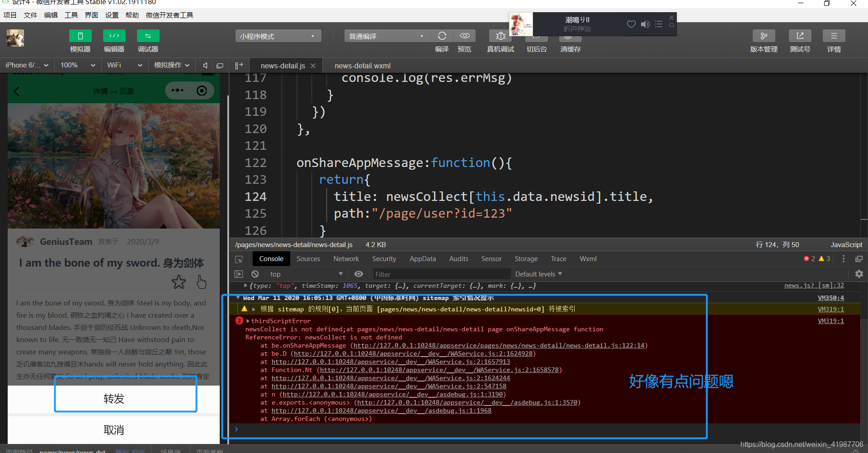
Task: Select device model iPhone 6 dropdown
Action: [x=27, y=65]
